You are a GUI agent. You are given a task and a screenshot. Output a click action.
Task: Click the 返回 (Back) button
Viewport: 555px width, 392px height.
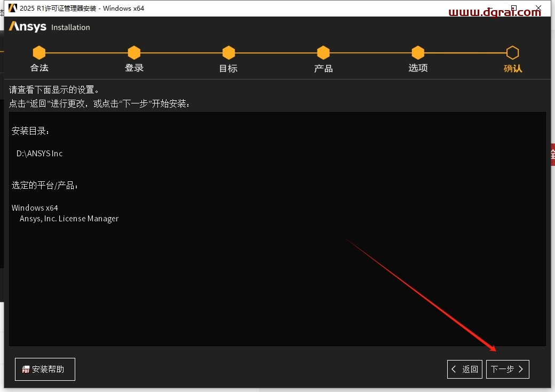(x=465, y=370)
